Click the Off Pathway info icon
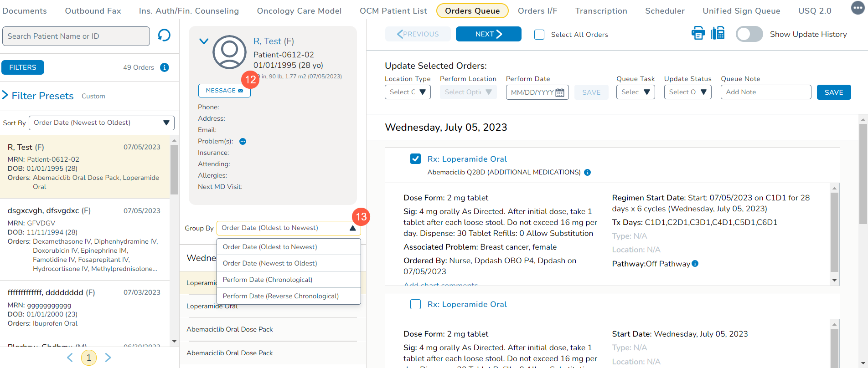The height and width of the screenshot is (368, 868). 695,264
